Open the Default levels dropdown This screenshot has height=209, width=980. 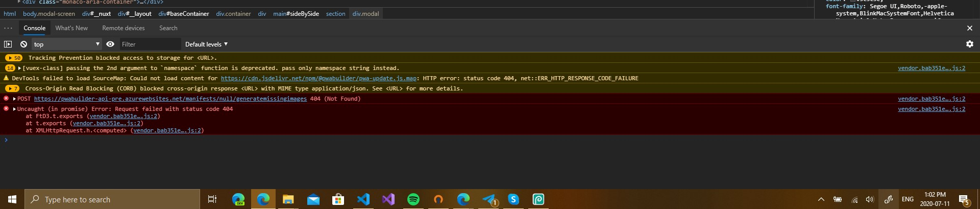206,44
